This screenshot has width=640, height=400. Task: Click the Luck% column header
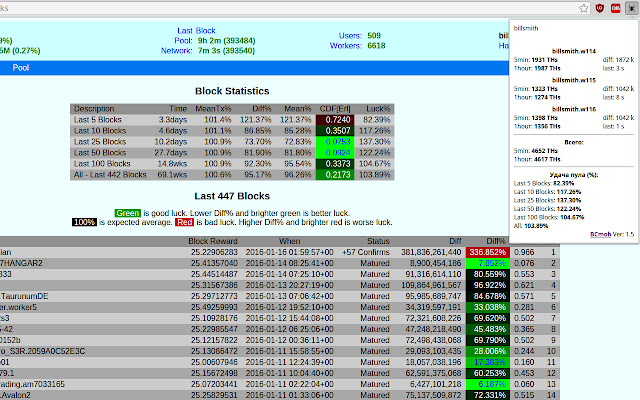coord(378,109)
